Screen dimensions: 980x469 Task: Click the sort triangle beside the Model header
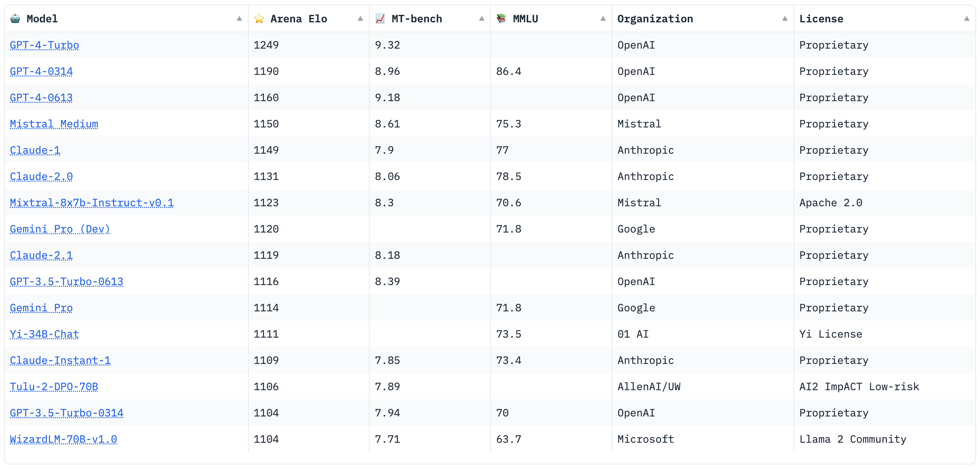[239, 18]
